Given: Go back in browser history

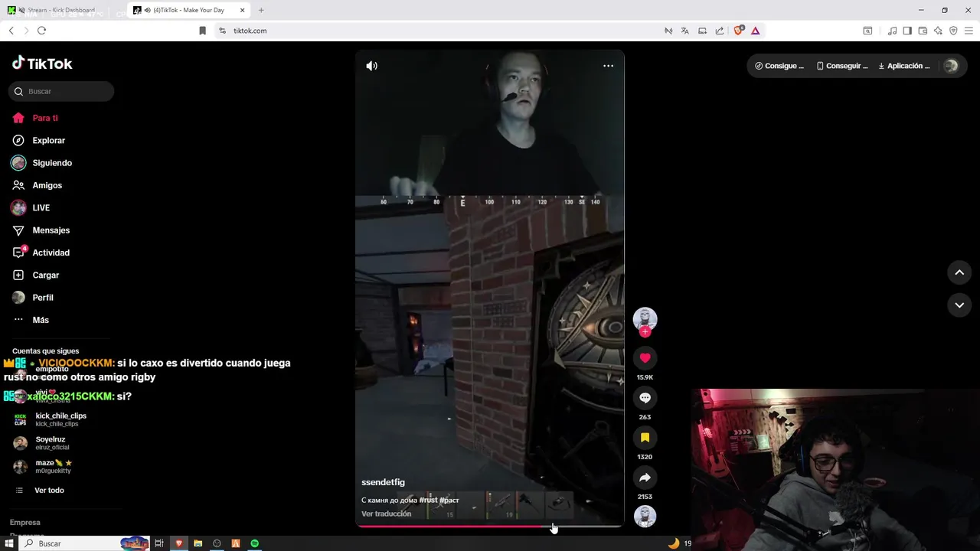Looking at the screenshot, I should [11, 31].
